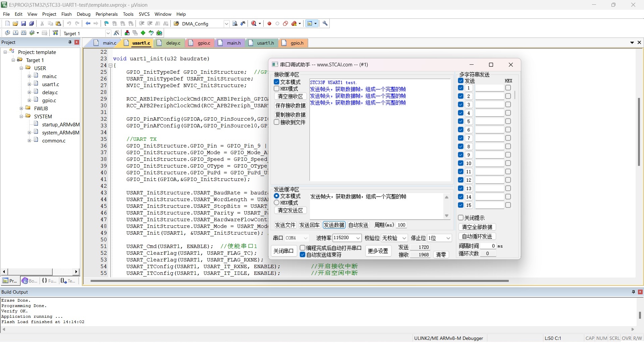
Task: Enable HEX checkbox for string row 1
Action: (508, 88)
